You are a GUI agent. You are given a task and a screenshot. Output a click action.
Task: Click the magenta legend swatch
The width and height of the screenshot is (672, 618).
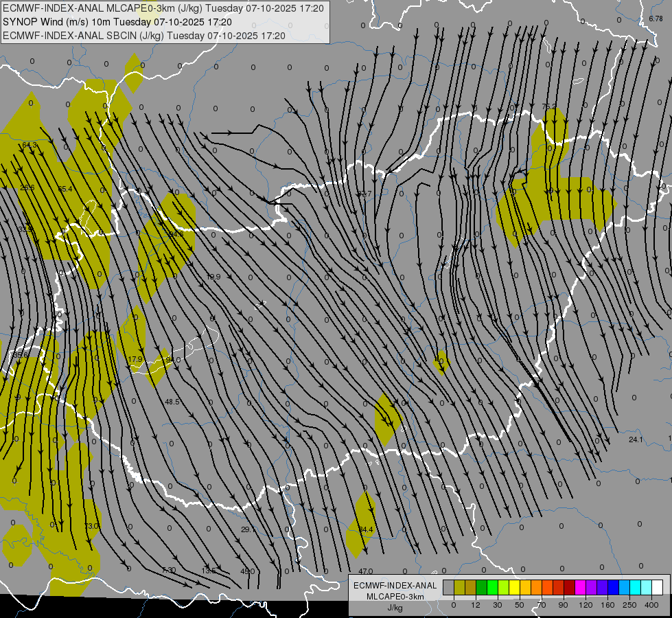coord(581,587)
